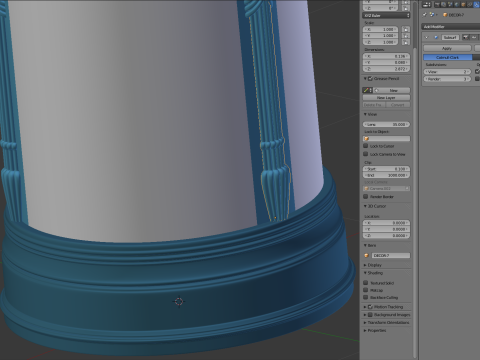Click the Subdivisions View value field
The width and height of the screenshot is (480, 360).
click(447, 72)
